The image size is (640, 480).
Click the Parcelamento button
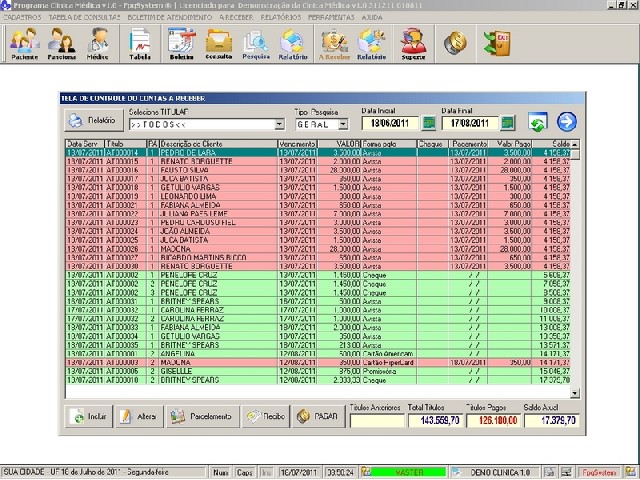(x=202, y=416)
